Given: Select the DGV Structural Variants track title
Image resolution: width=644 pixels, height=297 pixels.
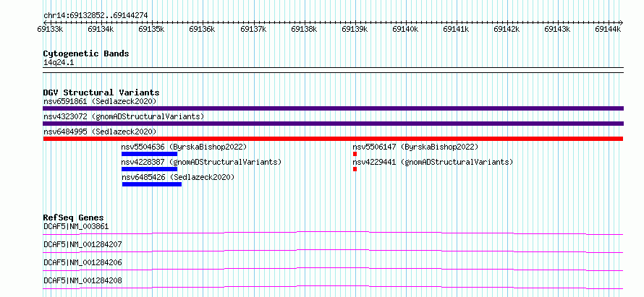Looking at the screenshot, I should (101, 92).
